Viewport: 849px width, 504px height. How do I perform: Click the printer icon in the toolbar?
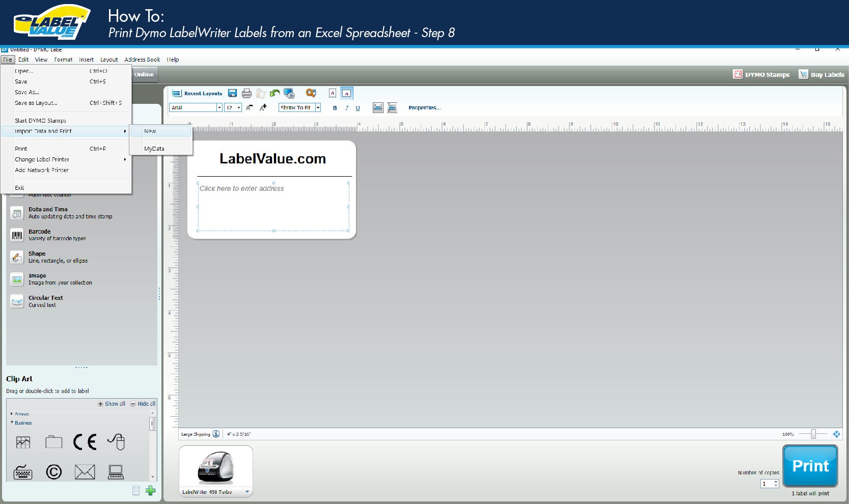click(247, 93)
